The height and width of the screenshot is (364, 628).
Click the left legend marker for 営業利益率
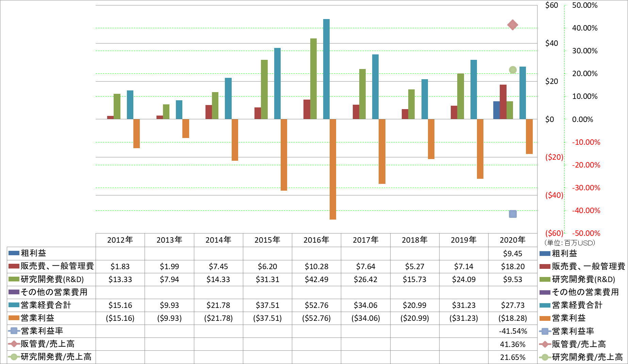(x=14, y=331)
